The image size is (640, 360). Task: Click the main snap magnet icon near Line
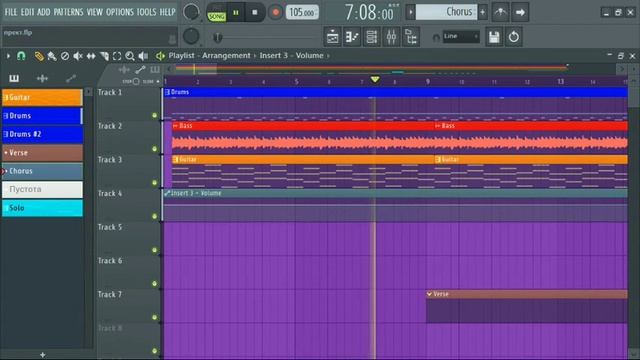(436, 38)
